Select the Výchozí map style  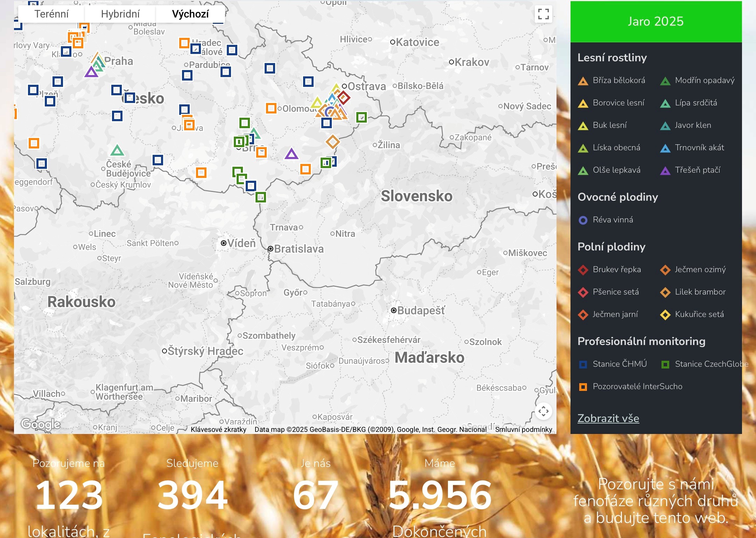[x=190, y=14]
